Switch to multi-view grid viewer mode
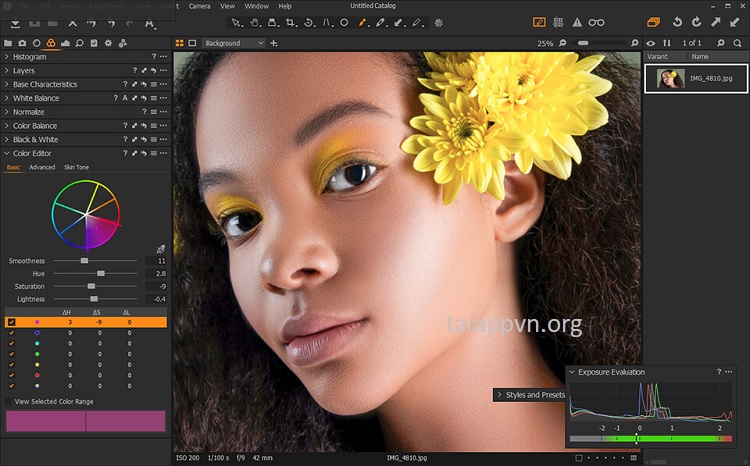Viewport: 750px width, 466px height. (179, 43)
